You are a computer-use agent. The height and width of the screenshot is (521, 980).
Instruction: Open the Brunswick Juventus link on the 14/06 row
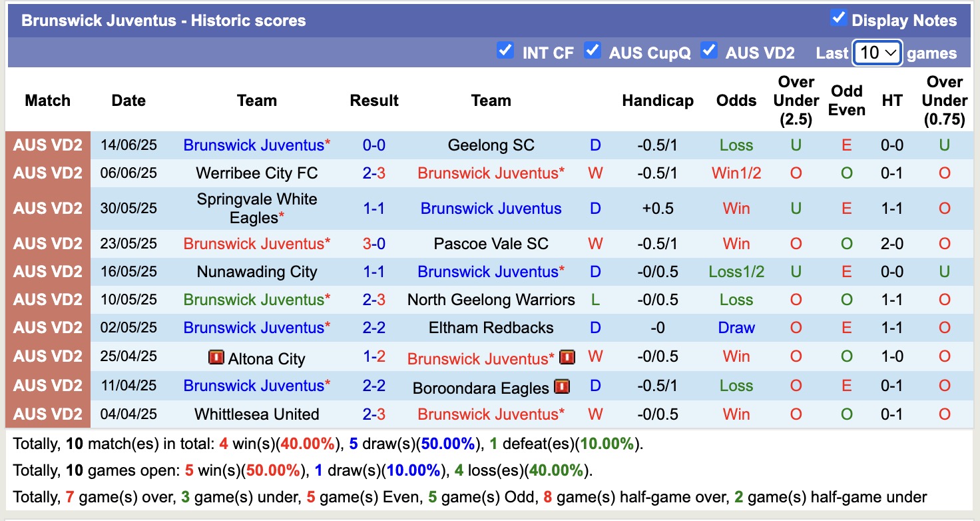coord(256,145)
